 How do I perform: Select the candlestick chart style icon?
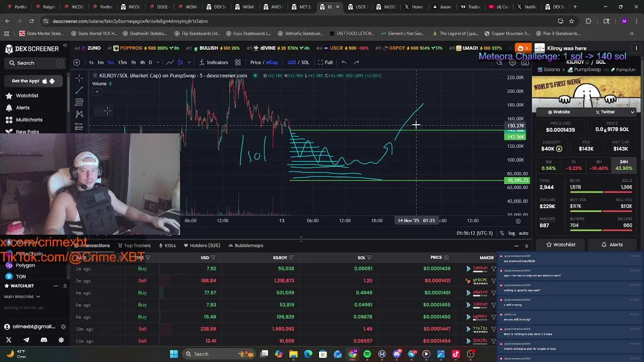180,62
